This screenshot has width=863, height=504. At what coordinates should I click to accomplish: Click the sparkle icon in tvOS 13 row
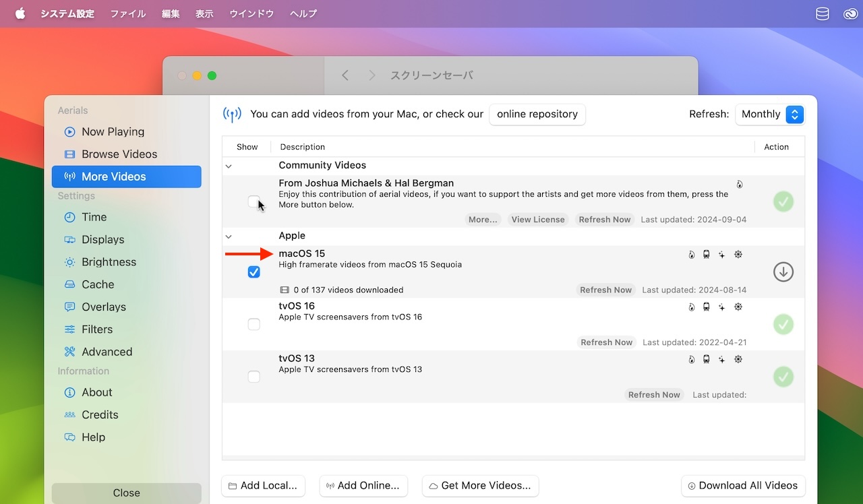[x=721, y=359]
